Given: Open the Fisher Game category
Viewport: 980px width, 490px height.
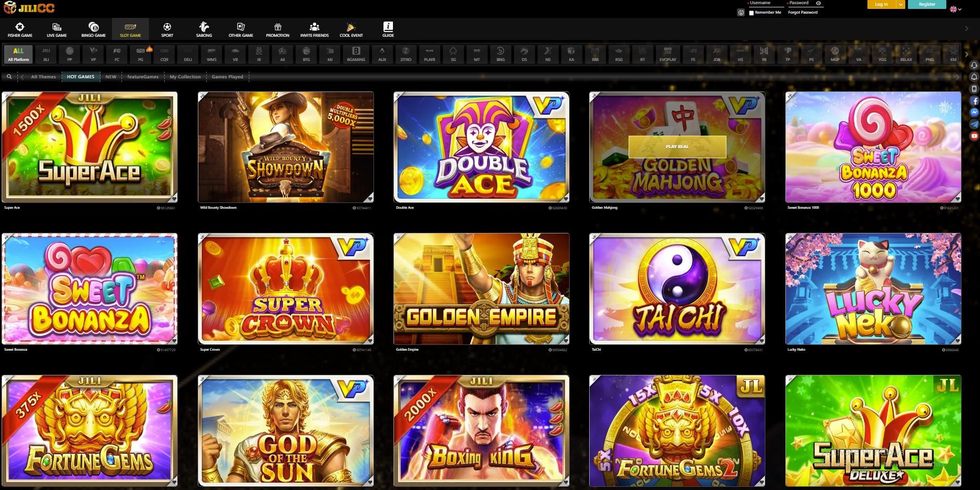Looking at the screenshot, I should [x=20, y=29].
